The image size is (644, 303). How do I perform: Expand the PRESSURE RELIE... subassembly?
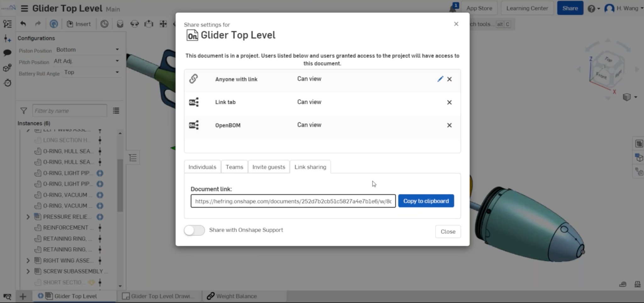pyautogui.click(x=28, y=217)
